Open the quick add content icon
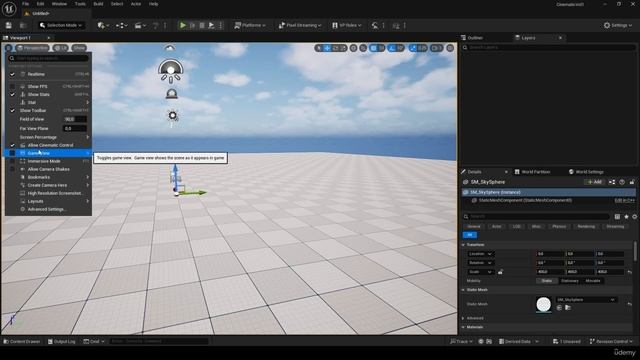The width and height of the screenshot is (640, 360). (x=103, y=25)
